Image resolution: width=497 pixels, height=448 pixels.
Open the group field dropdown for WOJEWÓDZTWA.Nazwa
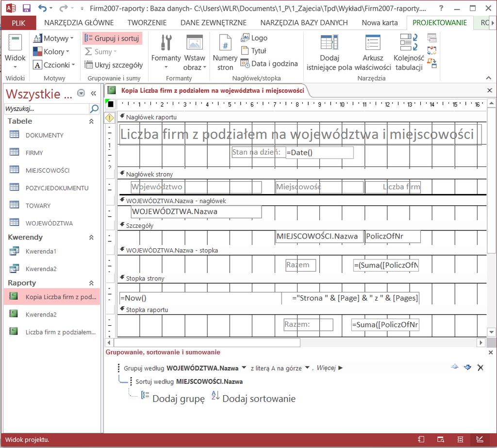click(244, 368)
